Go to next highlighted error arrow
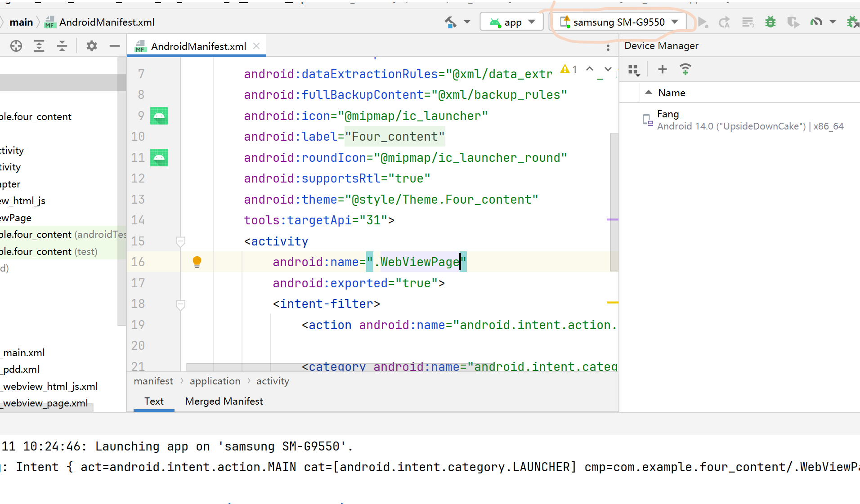This screenshot has height=504, width=860. (608, 69)
